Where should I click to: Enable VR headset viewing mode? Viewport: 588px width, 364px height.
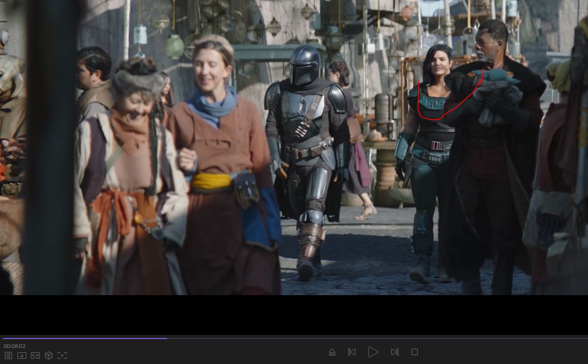35,356
